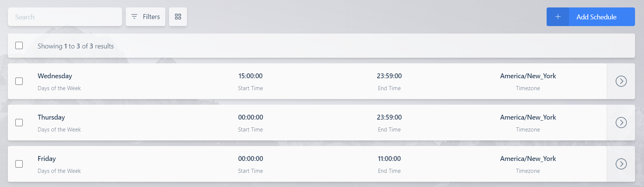This screenshot has height=187, width=644.
Task: Focus the Search input field
Action: 65,17
